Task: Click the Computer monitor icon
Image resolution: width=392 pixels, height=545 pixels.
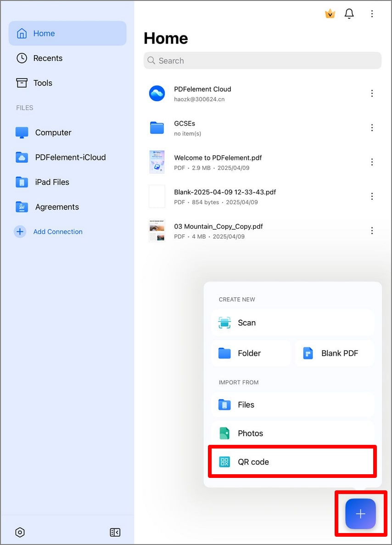Action: click(22, 132)
